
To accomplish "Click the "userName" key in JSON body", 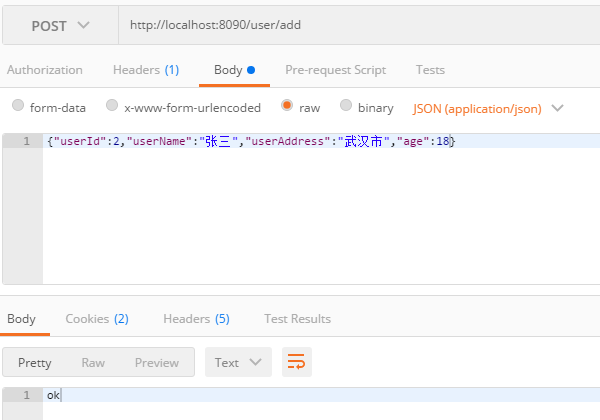I will tap(159, 141).
